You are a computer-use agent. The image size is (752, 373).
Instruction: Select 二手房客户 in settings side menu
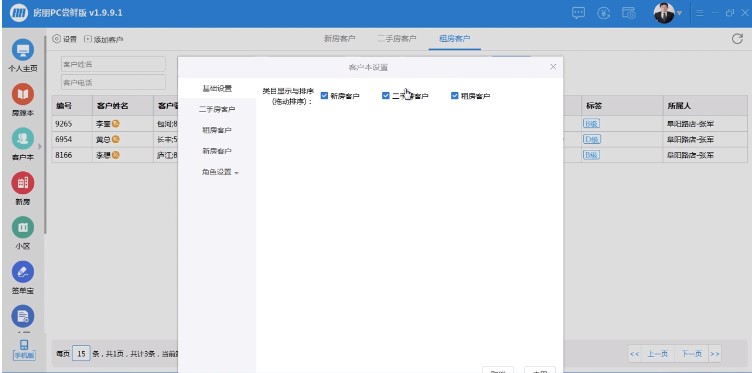(217, 109)
